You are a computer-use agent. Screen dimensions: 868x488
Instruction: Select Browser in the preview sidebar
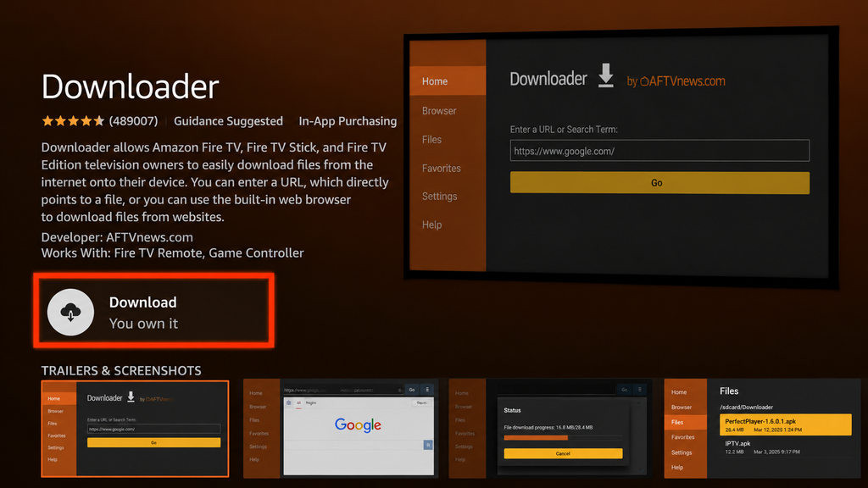(439, 111)
